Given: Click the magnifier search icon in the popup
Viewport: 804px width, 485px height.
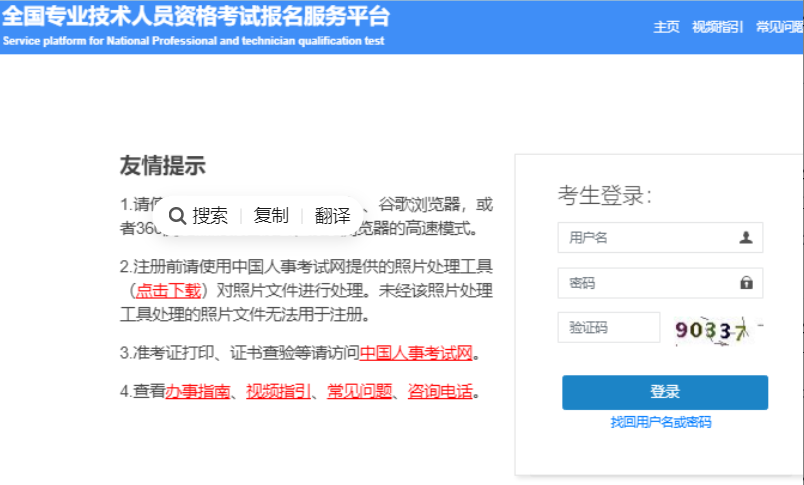Looking at the screenshot, I should point(177,216).
